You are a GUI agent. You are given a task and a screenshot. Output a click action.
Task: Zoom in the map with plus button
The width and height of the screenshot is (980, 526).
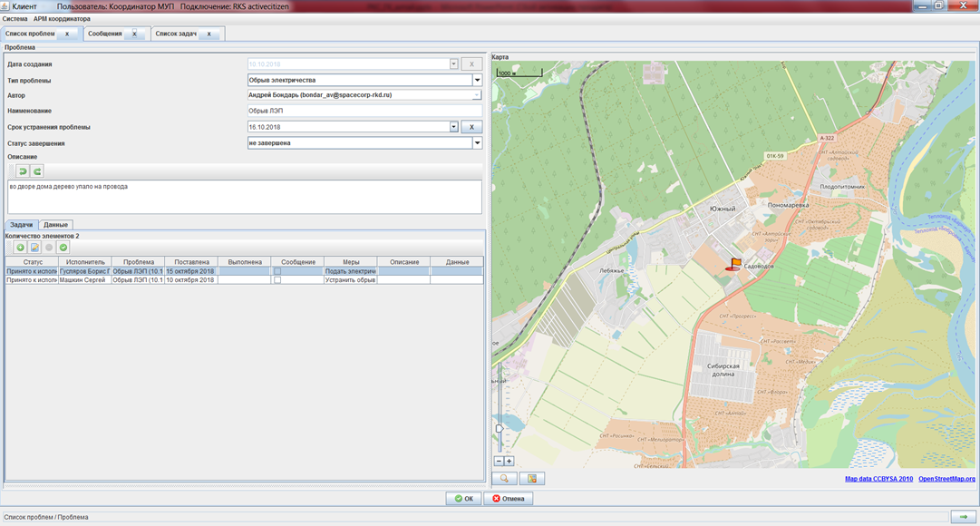tap(509, 461)
